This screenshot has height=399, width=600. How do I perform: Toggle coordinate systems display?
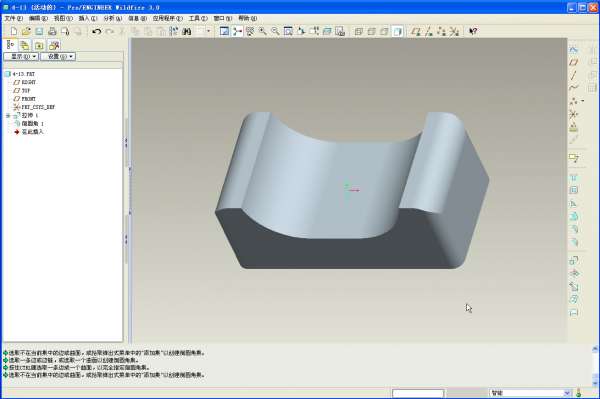pyautogui.click(x=454, y=31)
